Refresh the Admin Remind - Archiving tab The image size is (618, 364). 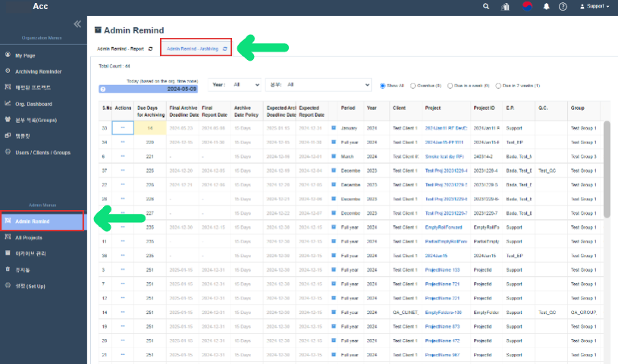[224, 49]
